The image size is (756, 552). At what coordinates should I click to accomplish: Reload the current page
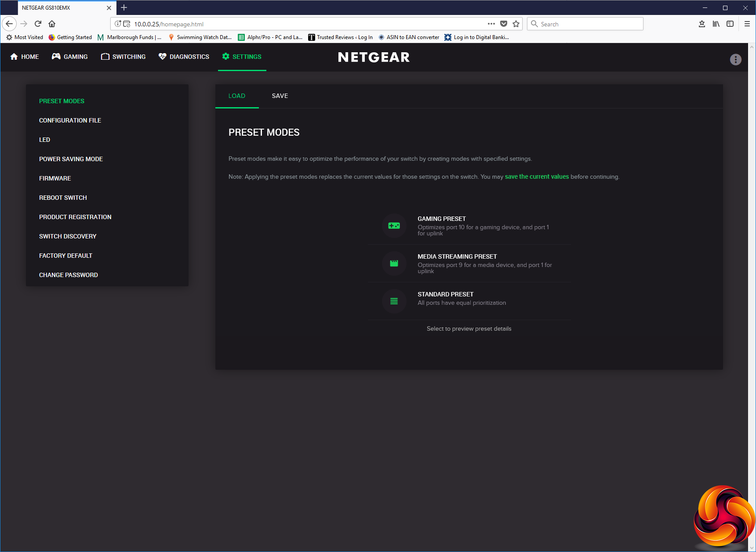coord(38,24)
